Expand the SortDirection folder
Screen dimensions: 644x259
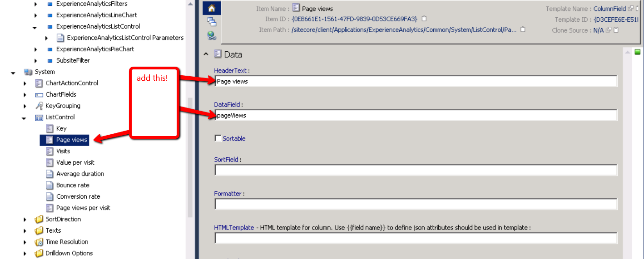pyautogui.click(x=25, y=219)
